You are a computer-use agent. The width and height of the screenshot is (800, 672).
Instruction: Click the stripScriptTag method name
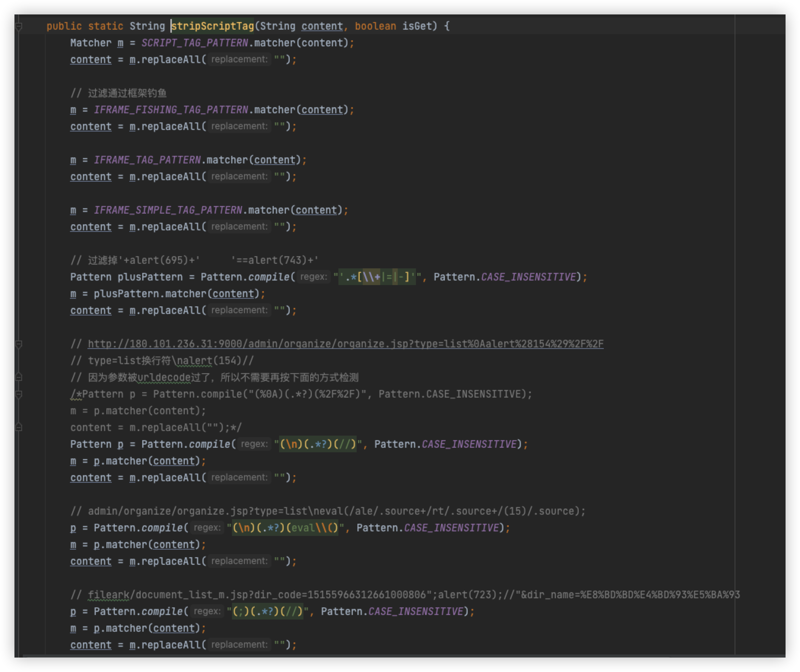pyautogui.click(x=213, y=26)
